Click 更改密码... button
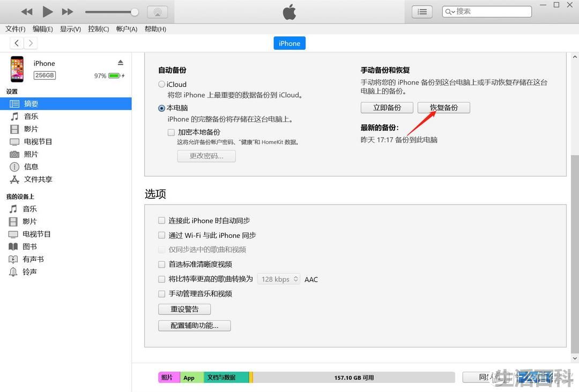The height and width of the screenshot is (392, 579). (206, 156)
